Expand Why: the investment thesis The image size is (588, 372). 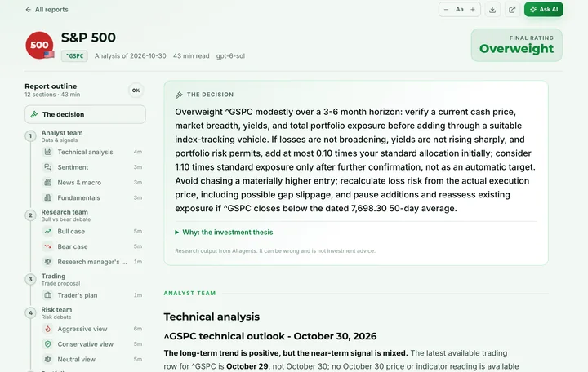click(224, 232)
